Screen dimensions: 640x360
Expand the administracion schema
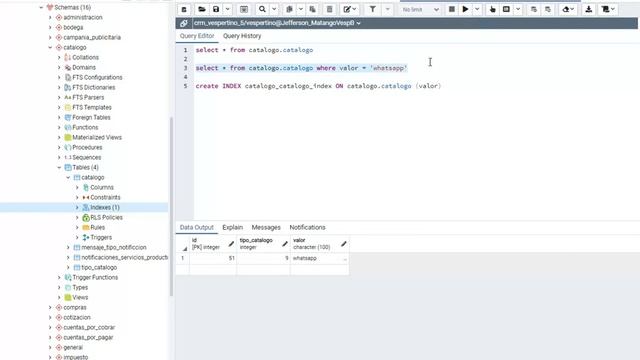pyautogui.click(x=50, y=18)
